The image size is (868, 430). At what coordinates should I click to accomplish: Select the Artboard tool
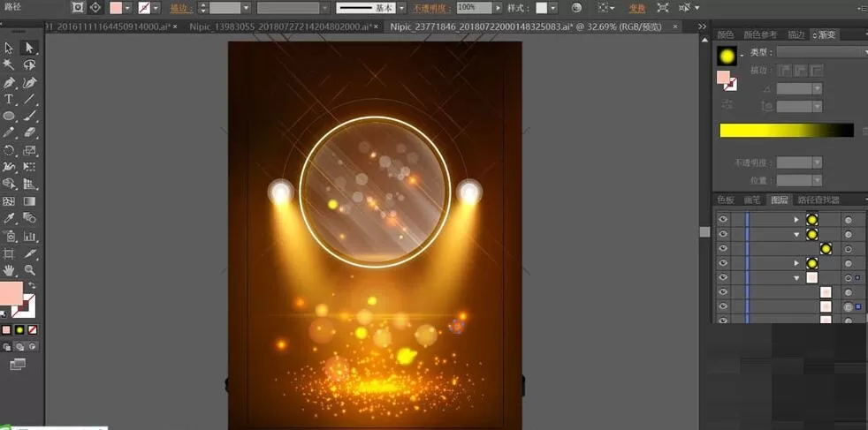(x=9, y=253)
